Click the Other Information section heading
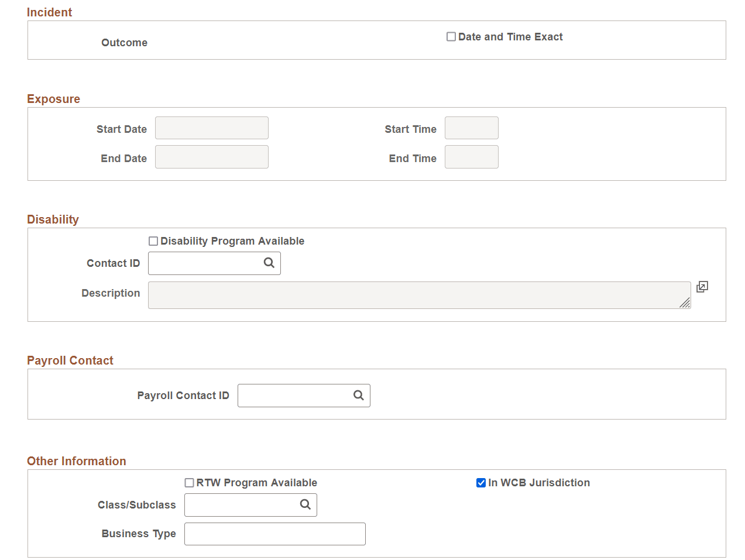The height and width of the screenshot is (560, 745). pos(76,461)
